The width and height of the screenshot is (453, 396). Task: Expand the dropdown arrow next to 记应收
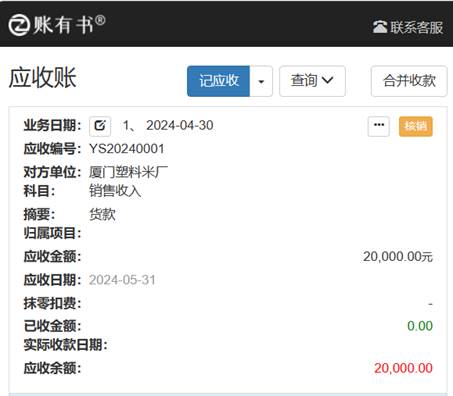[x=261, y=81]
